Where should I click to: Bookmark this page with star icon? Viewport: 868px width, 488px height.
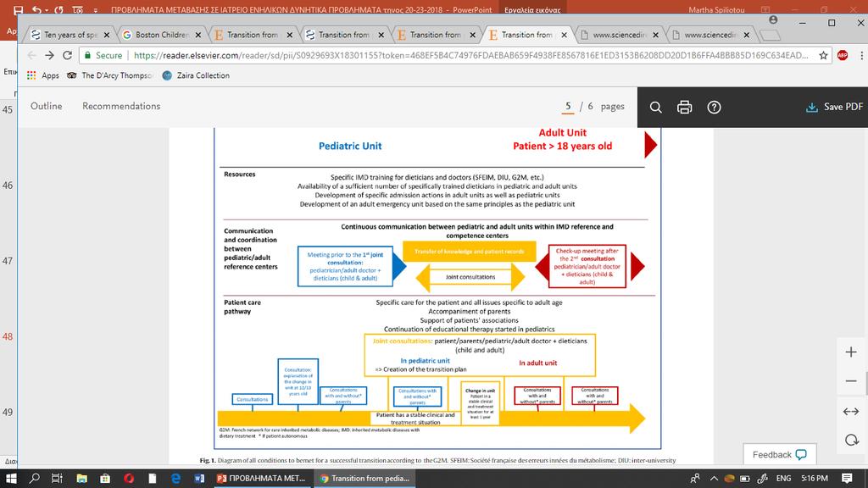coord(823,55)
